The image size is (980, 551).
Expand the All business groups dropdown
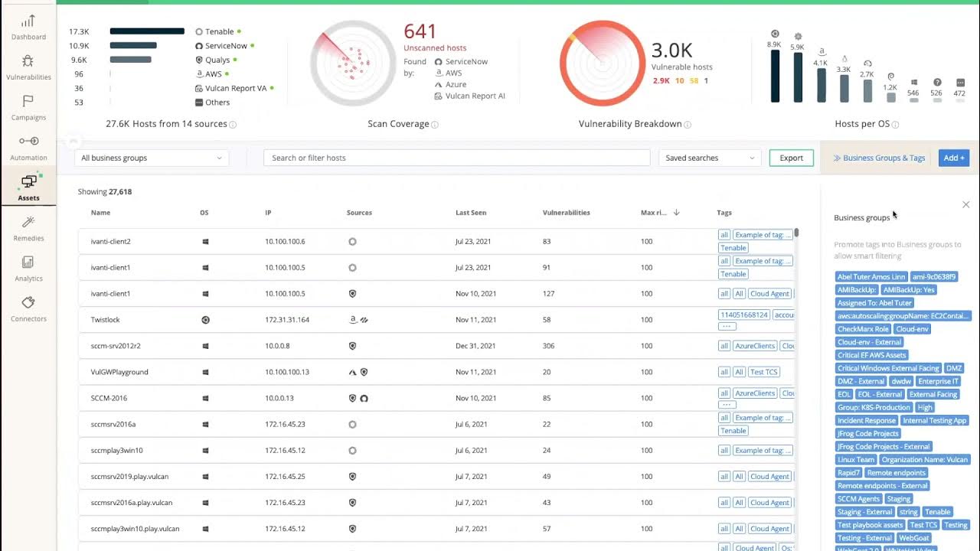coord(152,158)
